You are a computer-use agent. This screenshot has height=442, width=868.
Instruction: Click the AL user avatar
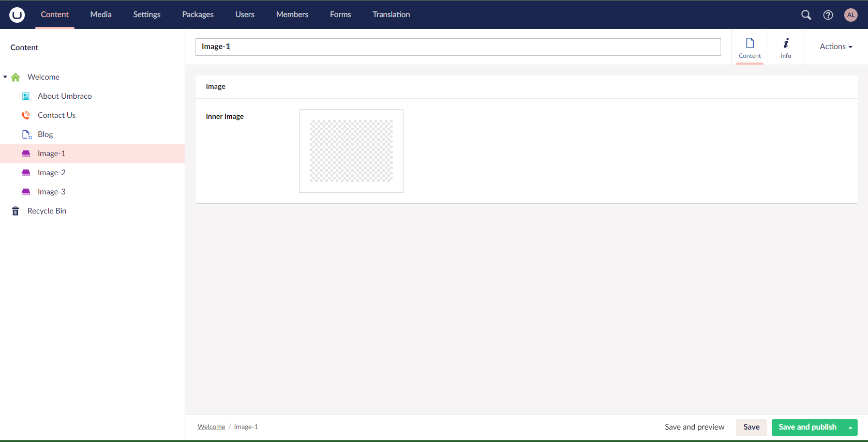[x=851, y=15]
